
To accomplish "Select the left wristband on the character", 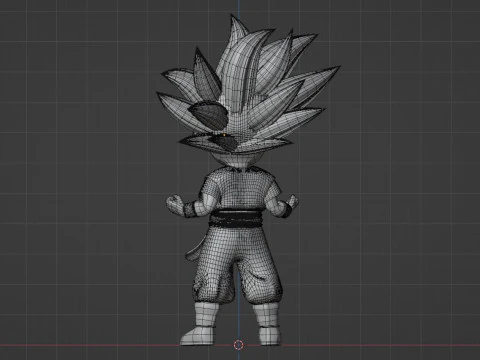I will [190, 209].
